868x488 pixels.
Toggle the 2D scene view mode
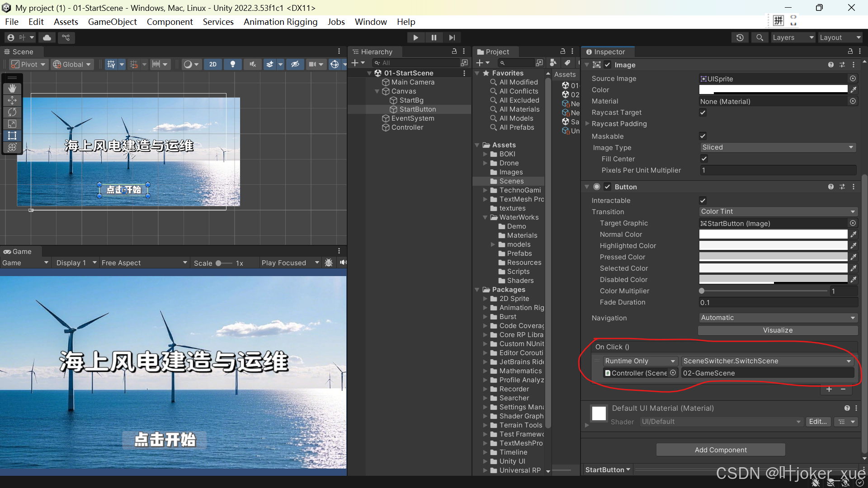coord(212,64)
